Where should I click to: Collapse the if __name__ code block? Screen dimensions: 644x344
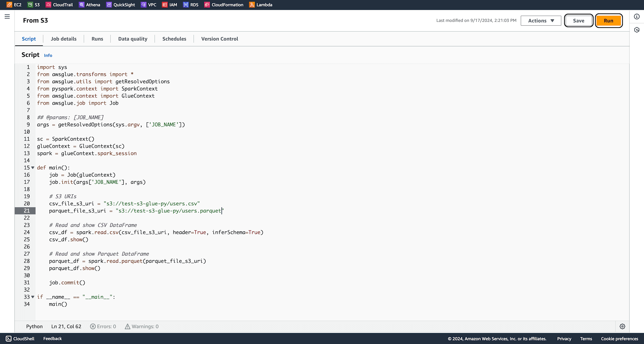click(x=33, y=297)
